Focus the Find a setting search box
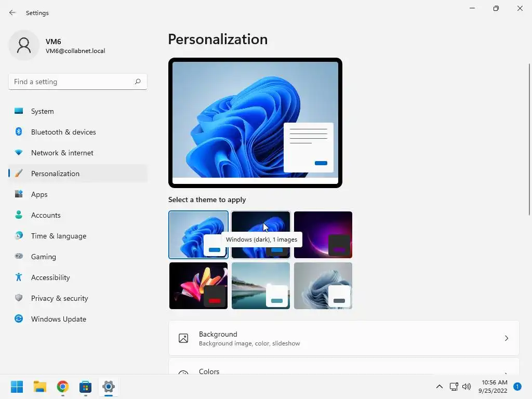Screen dimensions: 532x399 click(78, 82)
